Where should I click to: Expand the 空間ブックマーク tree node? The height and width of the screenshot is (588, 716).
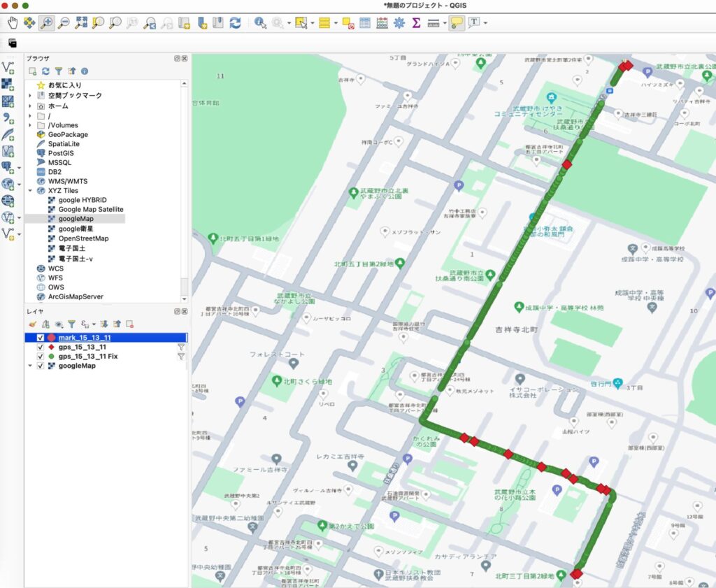30,95
